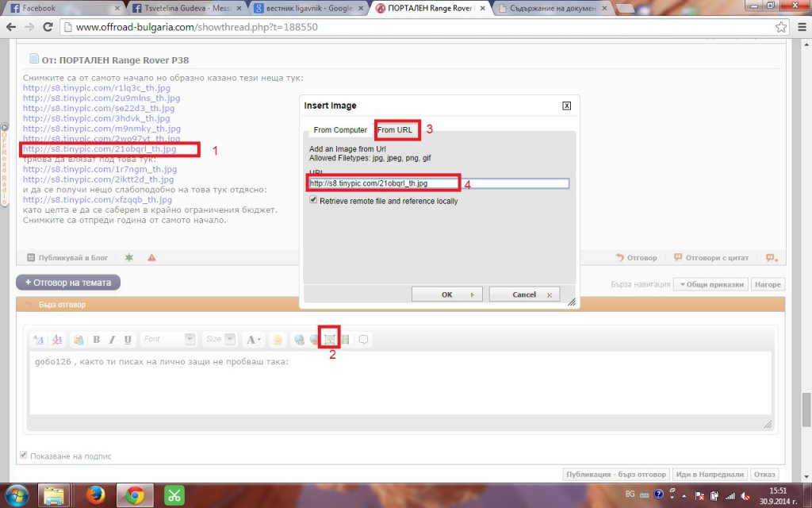The height and width of the screenshot is (508, 812).
Task: Click the network signal tray icon
Action: tap(730, 495)
